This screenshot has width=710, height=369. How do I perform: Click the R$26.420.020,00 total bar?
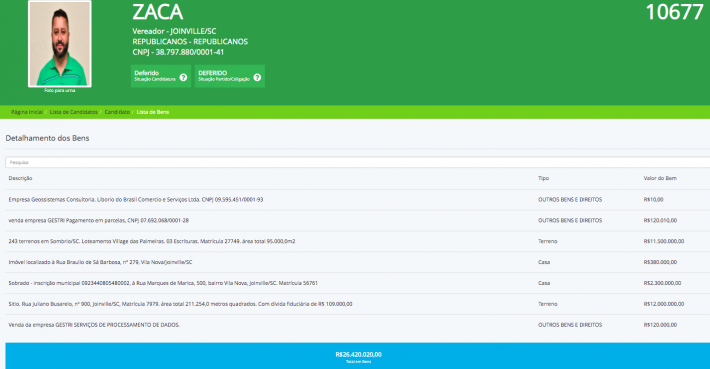[358, 356]
